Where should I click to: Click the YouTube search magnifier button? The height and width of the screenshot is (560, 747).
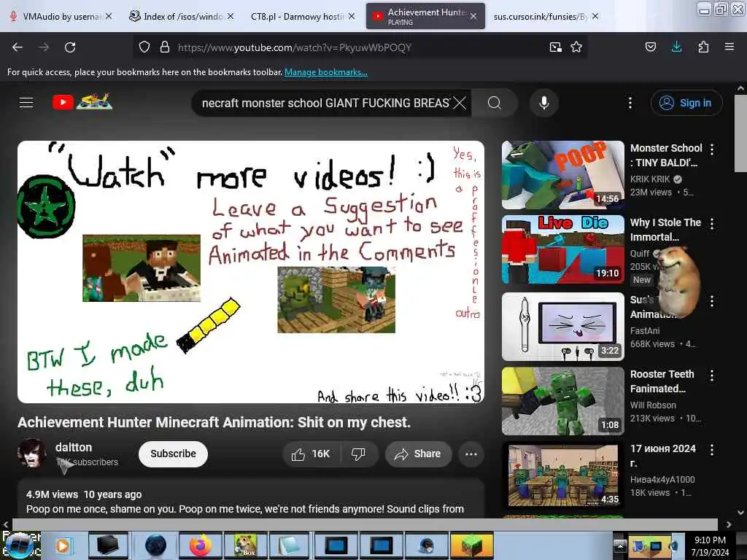(x=495, y=103)
